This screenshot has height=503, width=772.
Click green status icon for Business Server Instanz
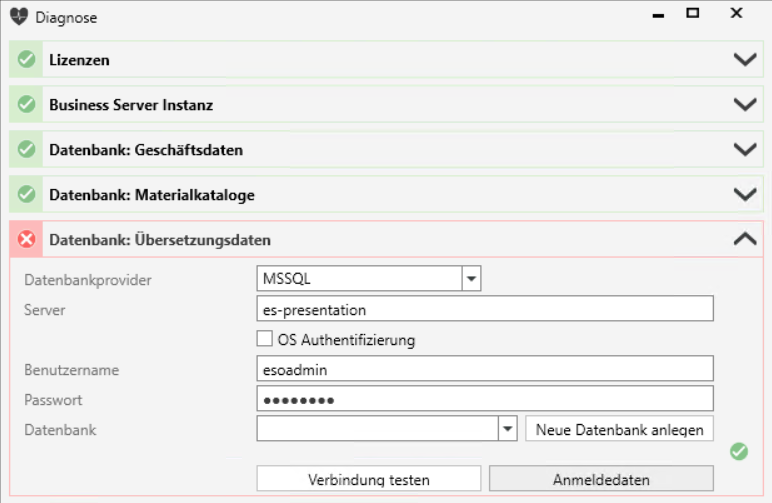[x=26, y=104]
